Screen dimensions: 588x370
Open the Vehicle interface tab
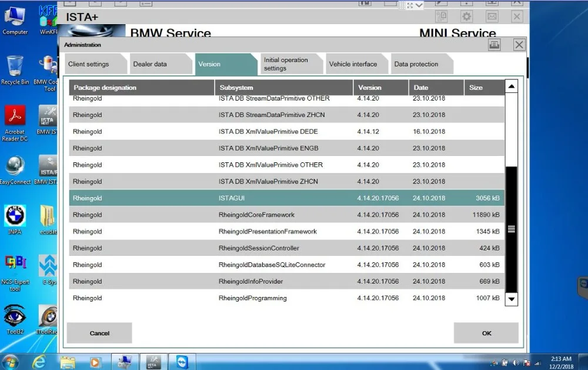(x=356, y=64)
